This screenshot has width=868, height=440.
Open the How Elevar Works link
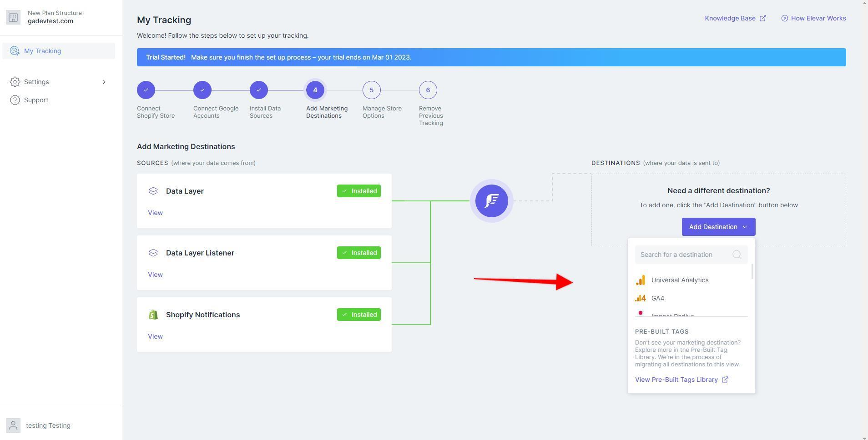(813, 18)
